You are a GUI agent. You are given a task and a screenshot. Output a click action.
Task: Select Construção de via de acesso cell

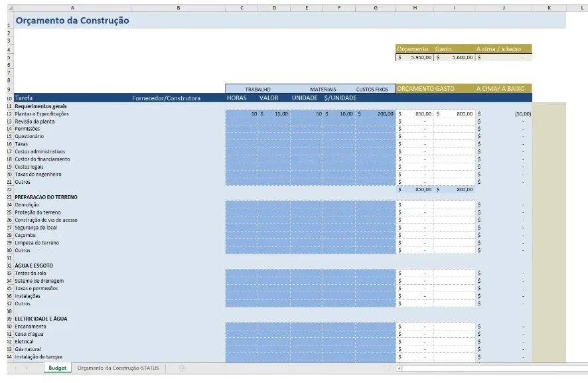point(46,220)
